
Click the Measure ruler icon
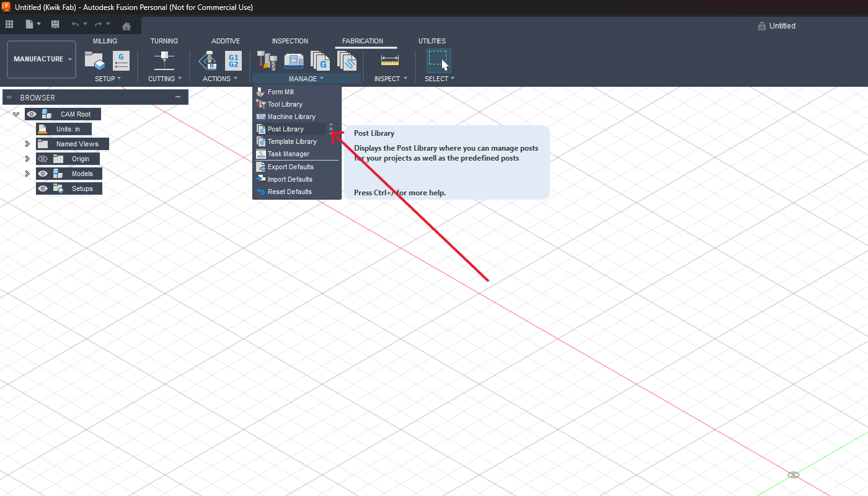(390, 60)
